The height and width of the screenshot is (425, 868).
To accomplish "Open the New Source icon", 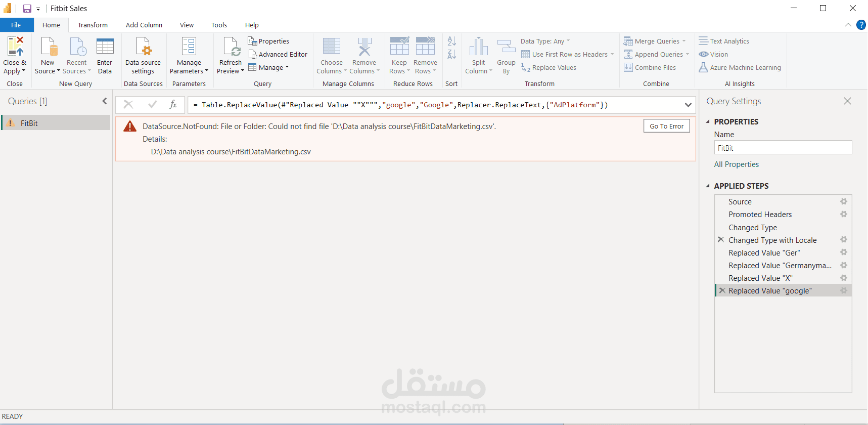I will point(49,46).
